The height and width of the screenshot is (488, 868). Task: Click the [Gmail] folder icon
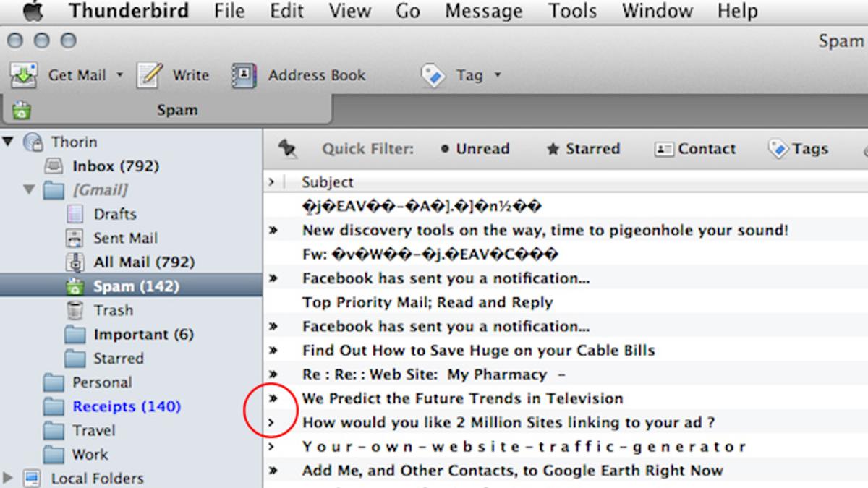click(54, 190)
